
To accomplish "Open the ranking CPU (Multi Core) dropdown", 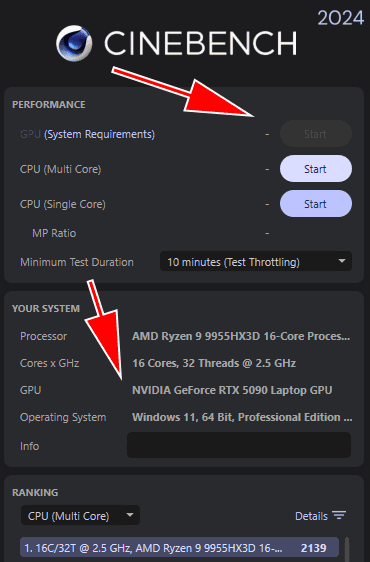I will point(80,515).
